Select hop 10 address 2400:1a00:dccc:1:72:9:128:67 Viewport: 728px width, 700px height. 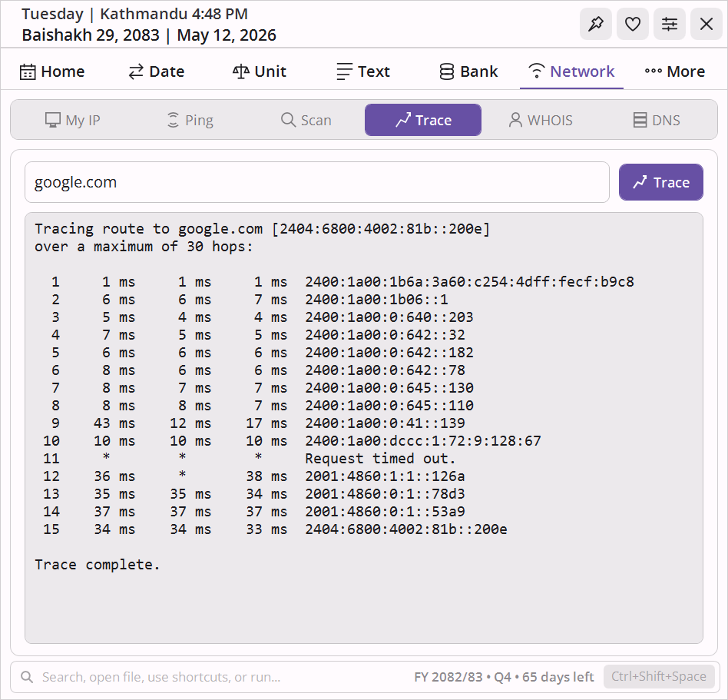pyautogui.click(x=423, y=440)
